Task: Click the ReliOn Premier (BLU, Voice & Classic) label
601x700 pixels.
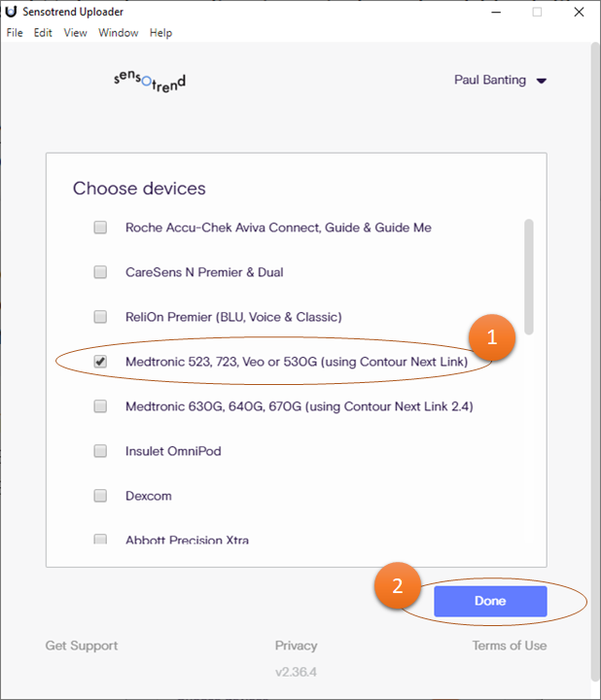Action: click(233, 317)
